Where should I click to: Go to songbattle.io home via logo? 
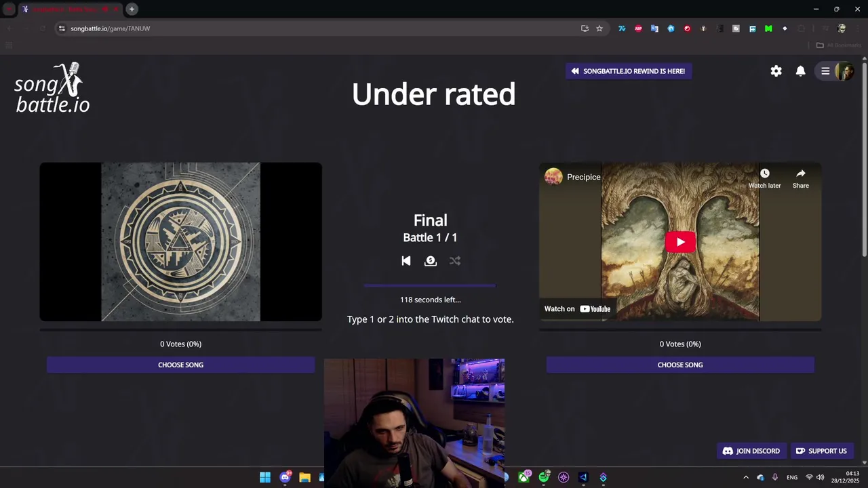[x=52, y=88]
